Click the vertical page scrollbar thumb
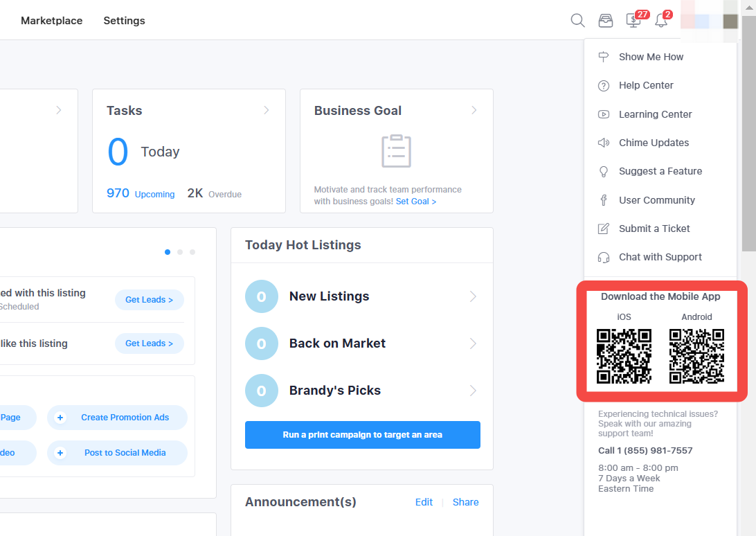756x536 pixels. pyautogui.click(x=749, y=133)
